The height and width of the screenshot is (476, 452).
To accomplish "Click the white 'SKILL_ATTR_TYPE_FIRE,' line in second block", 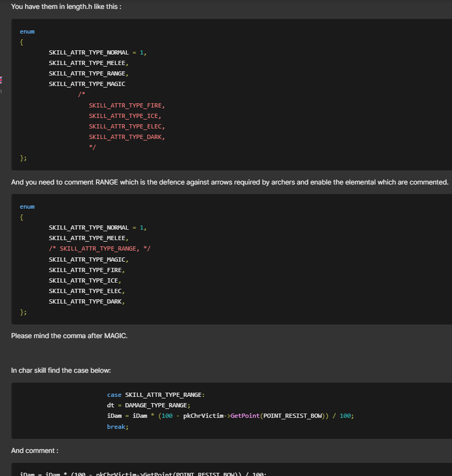I will (86, 270).
